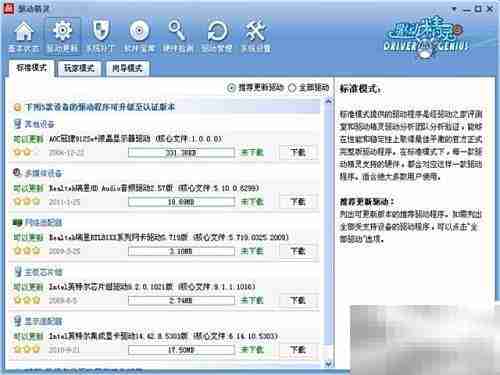
Task: Click the 2.74MB progress bar
Action: coord(181,301)
